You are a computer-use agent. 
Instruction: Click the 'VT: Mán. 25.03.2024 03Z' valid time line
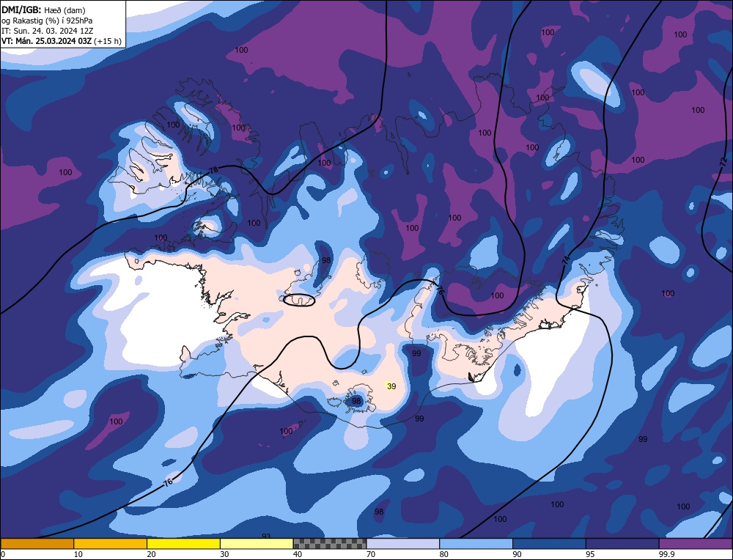[62, 41]
